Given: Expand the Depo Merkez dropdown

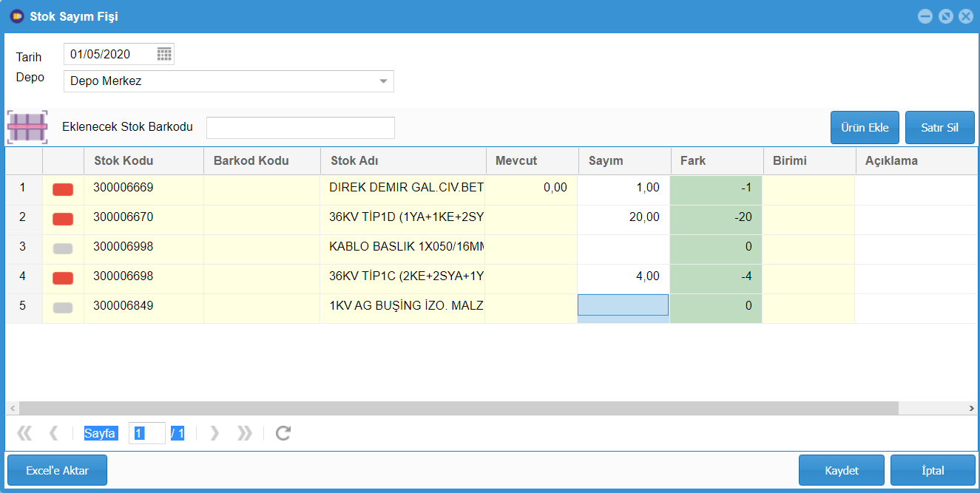Looking at the screenshot, I should [383, 81].
